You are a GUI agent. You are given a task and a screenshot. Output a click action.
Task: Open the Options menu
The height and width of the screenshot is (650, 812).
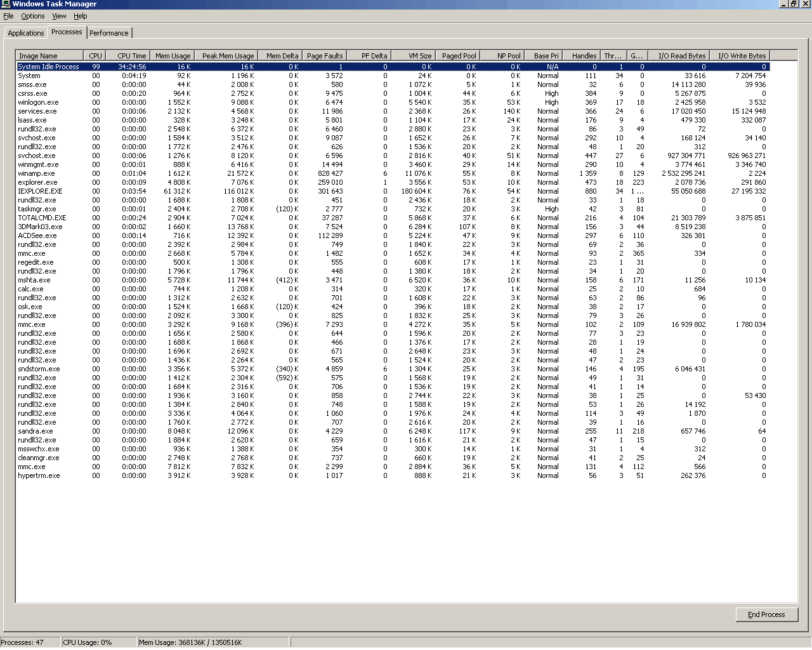point(32,16)
